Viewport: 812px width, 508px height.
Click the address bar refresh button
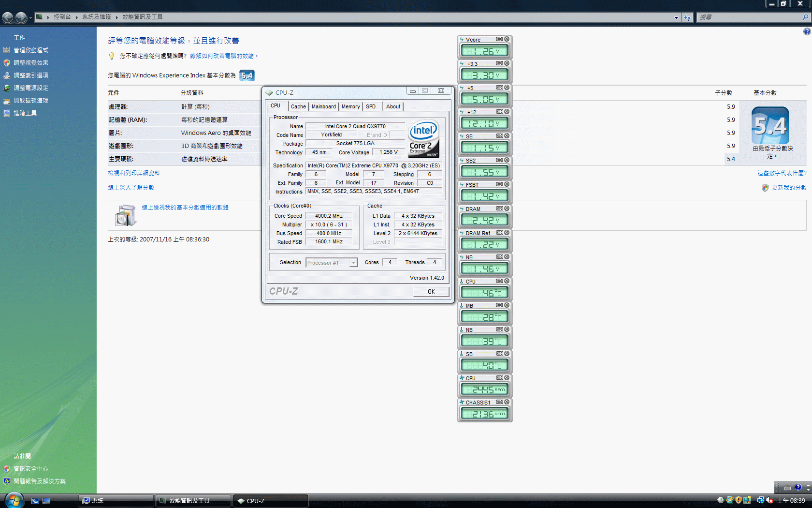[x=687, y=17]
